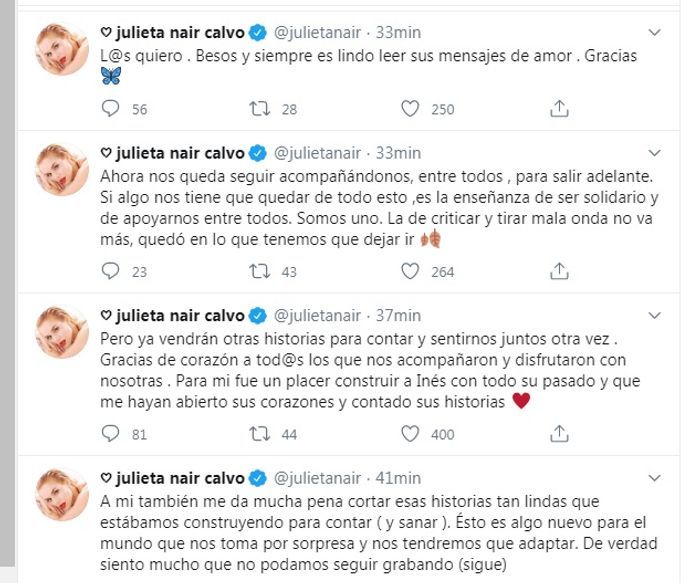The image size is (700, 583).
Task: Open julieta nair calvo profile from first tweet
Action: coord(181,31)
